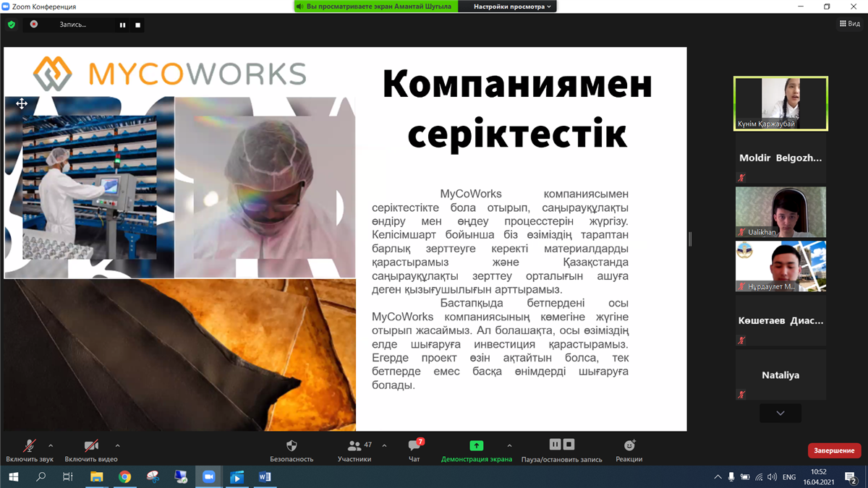The width and height of the screenshot is (868, 488).
Task: Open the Чат chat panel
Action: [x=414, y=447]
